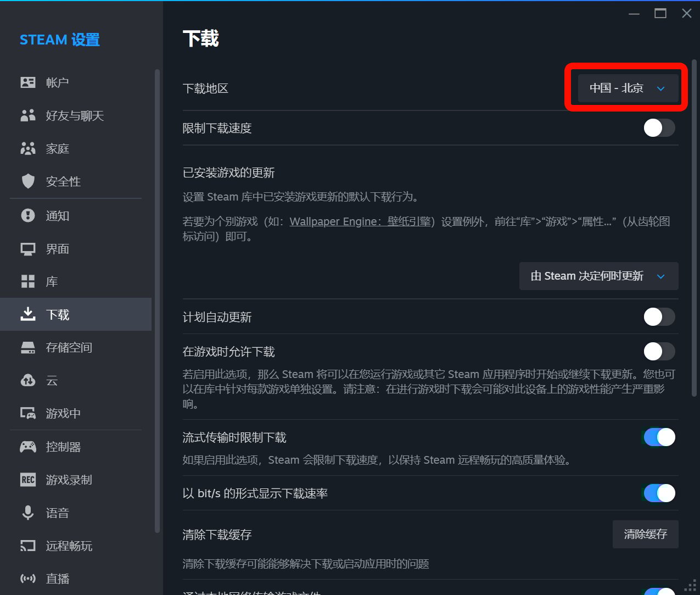Click the 好友与聊天 friends icon

coord(28,115)
